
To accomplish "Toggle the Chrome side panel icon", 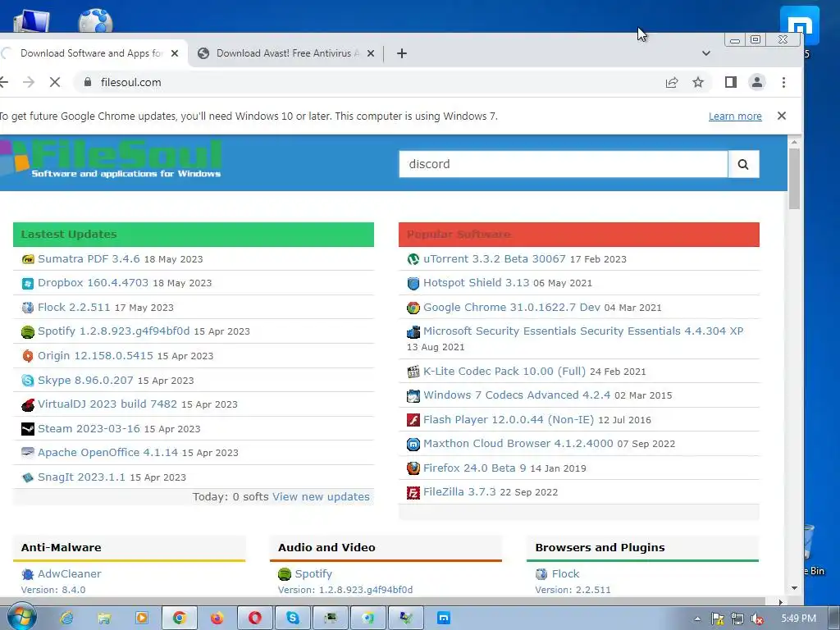I will click(x=731, y=82).
